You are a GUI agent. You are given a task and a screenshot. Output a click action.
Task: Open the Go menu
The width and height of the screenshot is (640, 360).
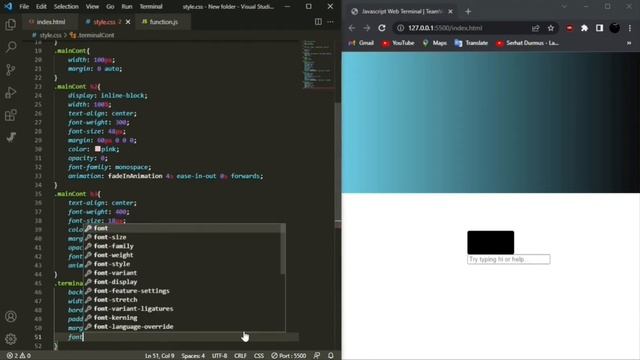tap(110, 7)
